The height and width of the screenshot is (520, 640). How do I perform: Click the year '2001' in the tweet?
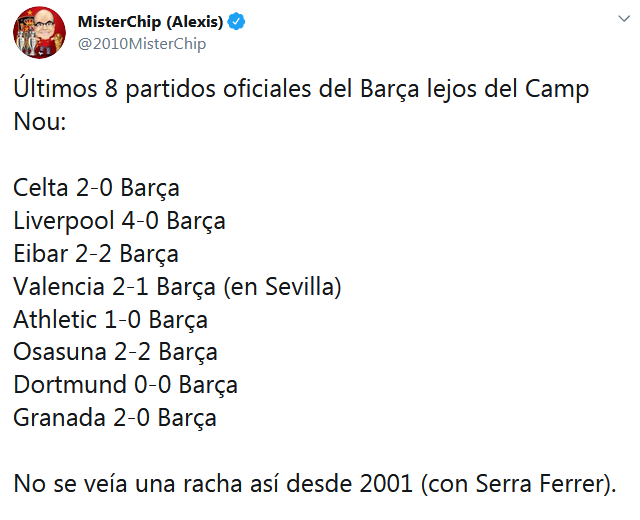pos(386,484)
